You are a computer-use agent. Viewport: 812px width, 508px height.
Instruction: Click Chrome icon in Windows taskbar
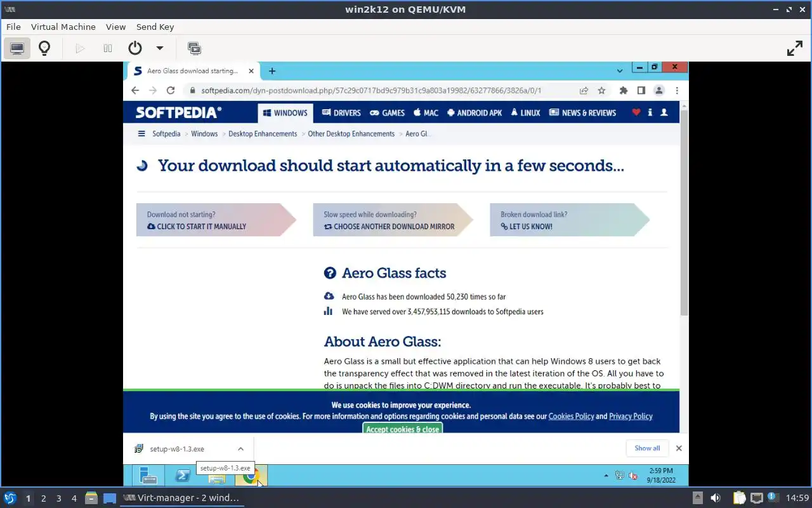pos(251,476)
